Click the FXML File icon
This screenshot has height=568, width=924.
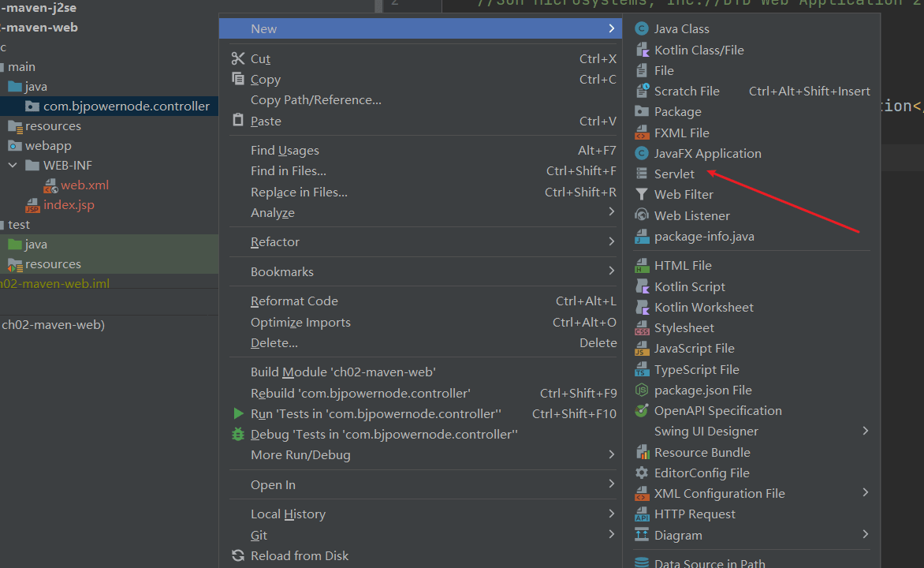642,133
